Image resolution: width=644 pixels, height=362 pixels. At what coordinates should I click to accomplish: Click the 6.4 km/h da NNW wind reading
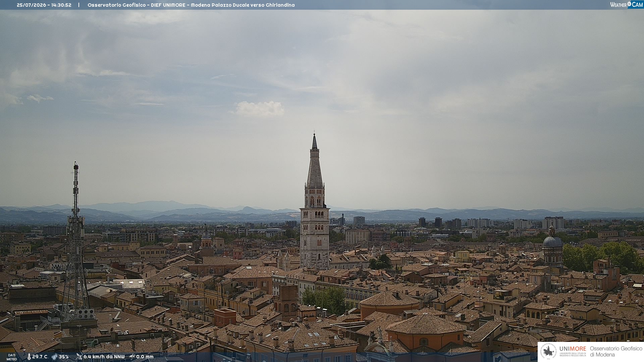(x=104, y=357)
